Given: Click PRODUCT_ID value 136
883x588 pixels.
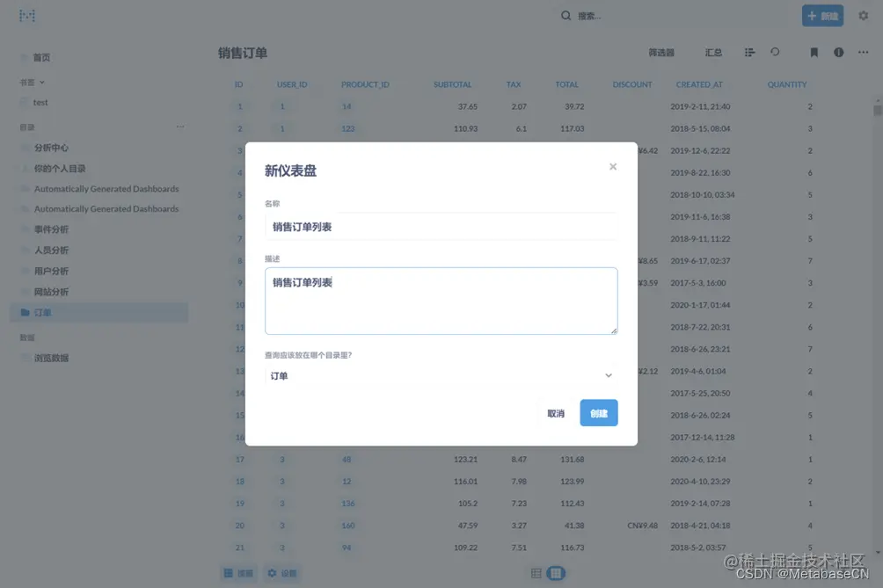Looking at the screenshot, I should 348,503.
